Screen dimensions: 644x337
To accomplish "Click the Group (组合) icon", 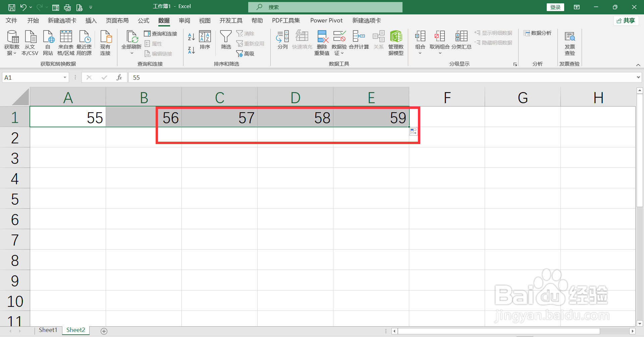I will tap(420, 40).
